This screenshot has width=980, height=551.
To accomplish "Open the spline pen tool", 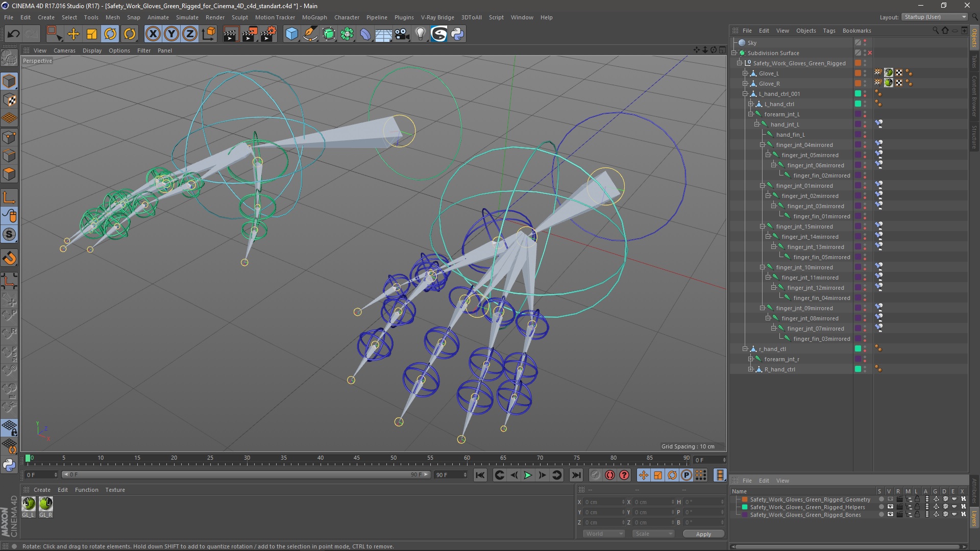I will [310, 34].
